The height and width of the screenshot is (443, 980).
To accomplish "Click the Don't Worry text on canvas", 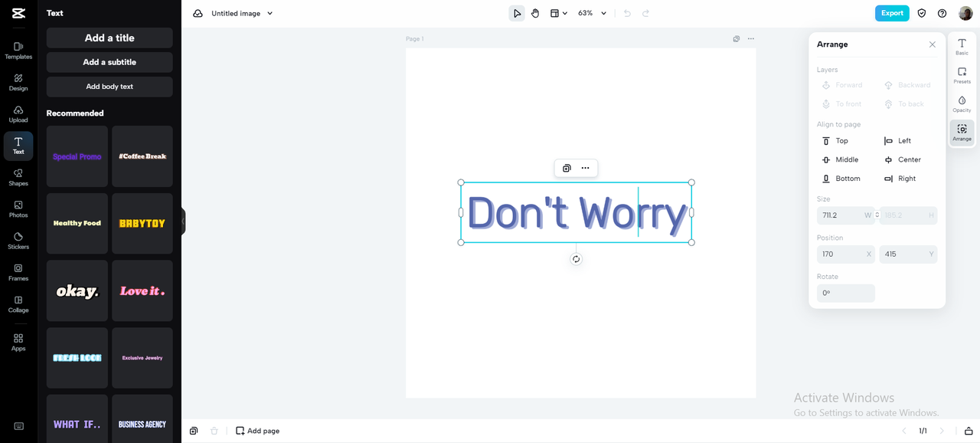I will pyautogui.click(x=577, y=213).
